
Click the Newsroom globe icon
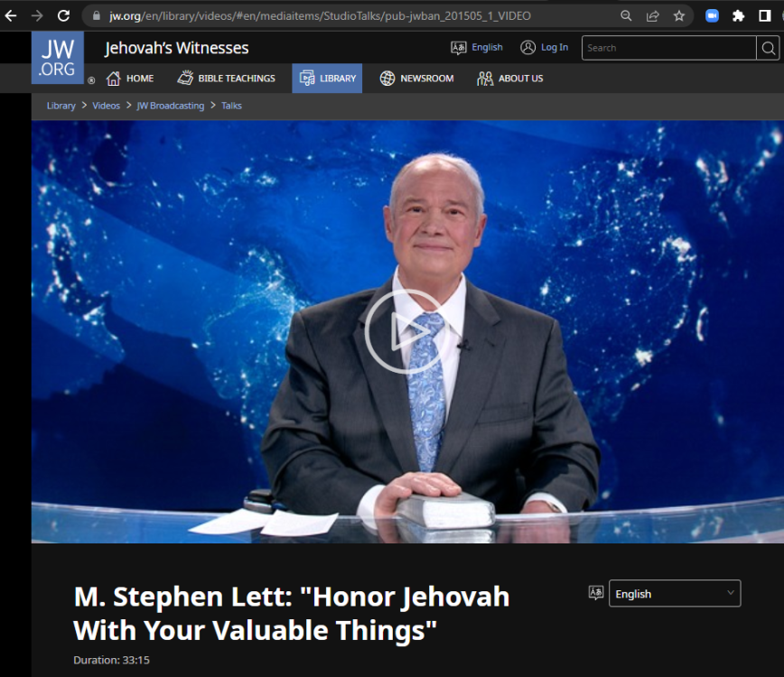(x=387, y=79)
